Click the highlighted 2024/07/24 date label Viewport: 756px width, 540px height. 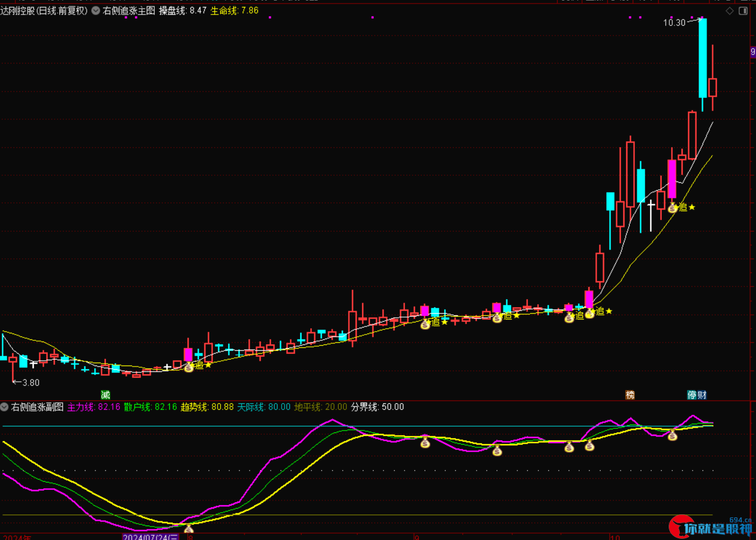[x=151, y=537]
